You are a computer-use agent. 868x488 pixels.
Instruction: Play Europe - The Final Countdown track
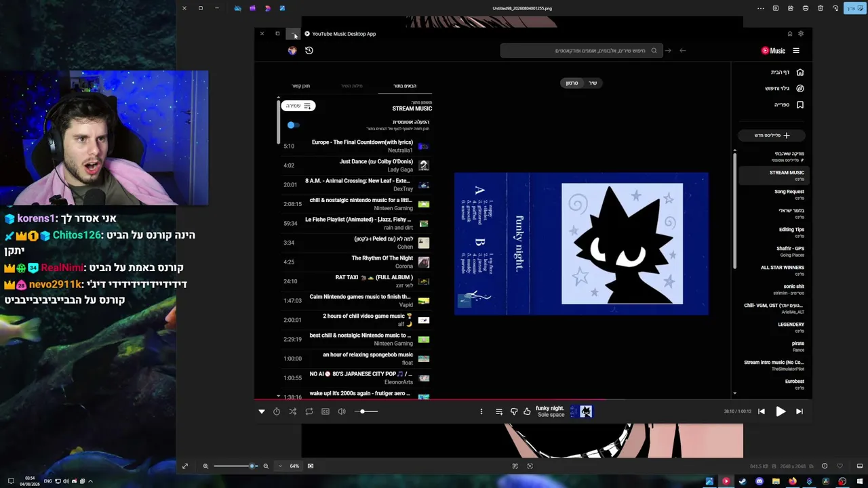click(355, 146)
